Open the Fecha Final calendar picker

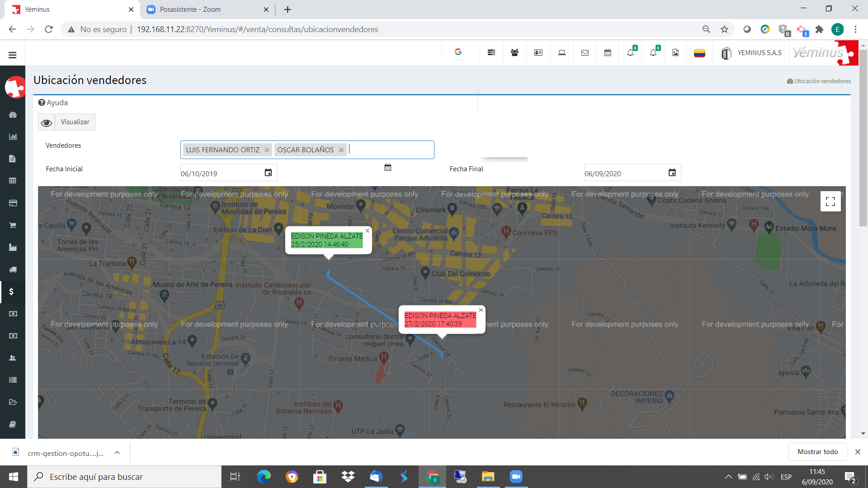coord(672,173)
